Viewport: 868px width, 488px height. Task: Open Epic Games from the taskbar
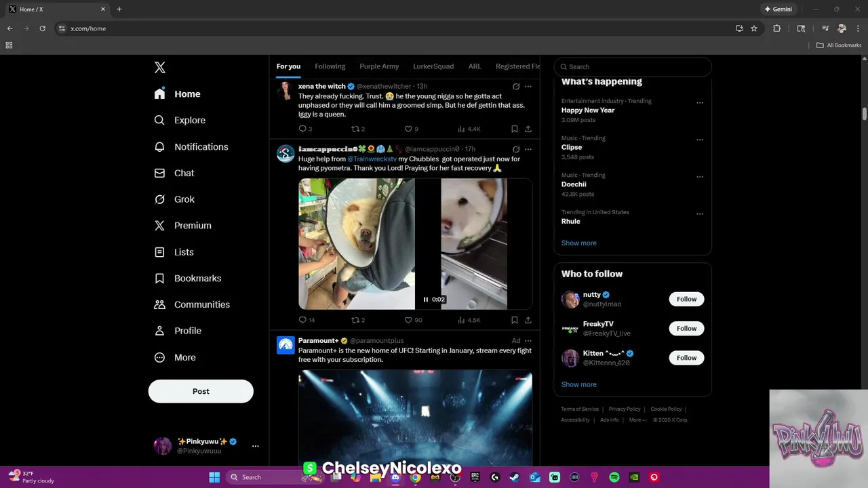point(475,477)
